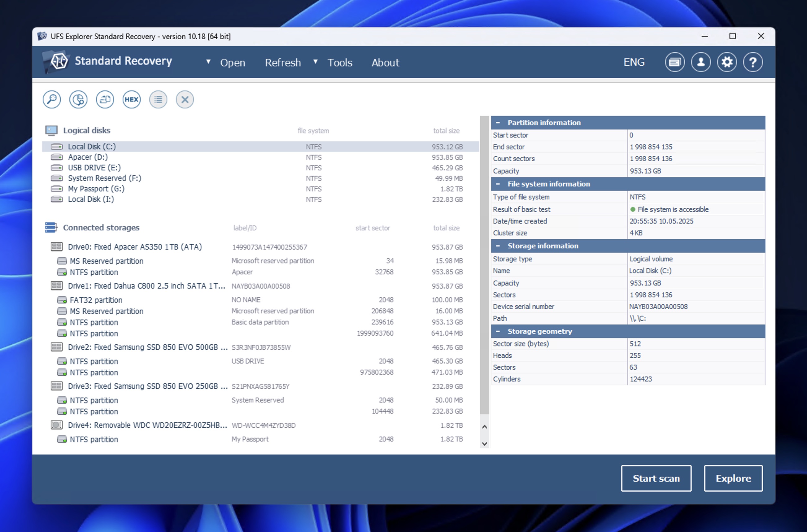
Task: Collapse the Partition information section
Action: coord(498,123)
